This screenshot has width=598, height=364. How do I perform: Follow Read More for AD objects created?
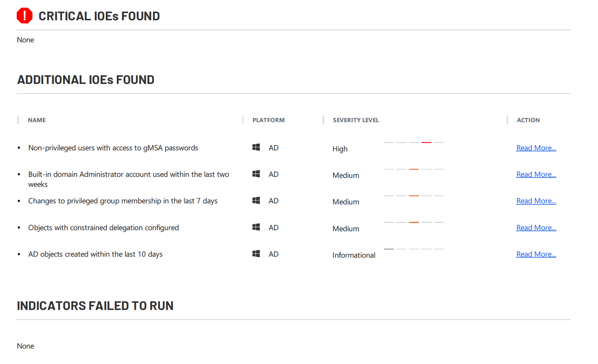pos(536,254)
